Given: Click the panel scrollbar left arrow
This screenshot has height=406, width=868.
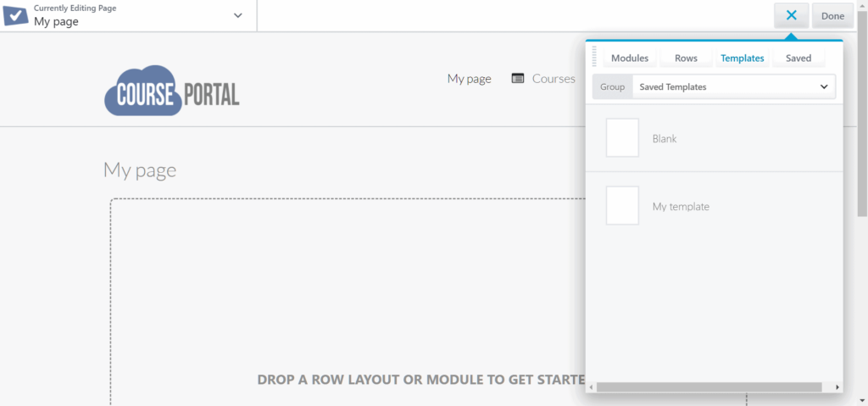Looking at the screenshot, I should tap(591, 387).
